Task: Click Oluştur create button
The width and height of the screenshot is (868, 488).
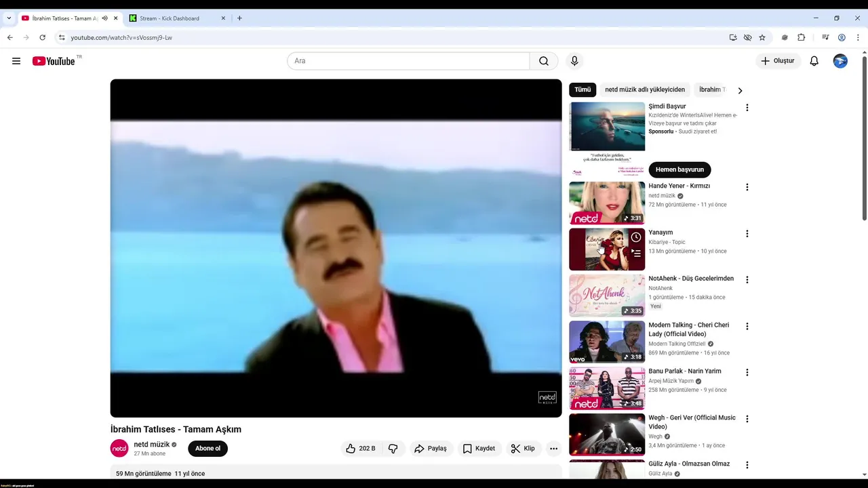Action: pos(778,61)
